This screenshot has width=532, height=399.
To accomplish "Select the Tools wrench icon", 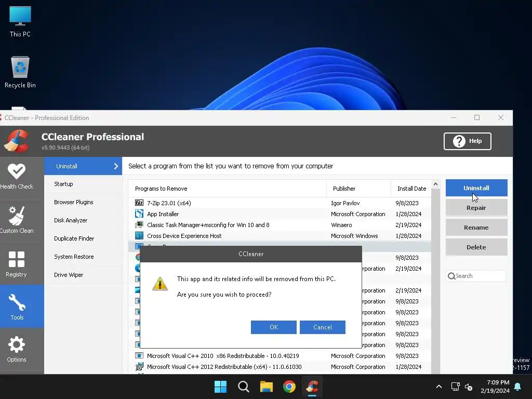I will point(17,302).
